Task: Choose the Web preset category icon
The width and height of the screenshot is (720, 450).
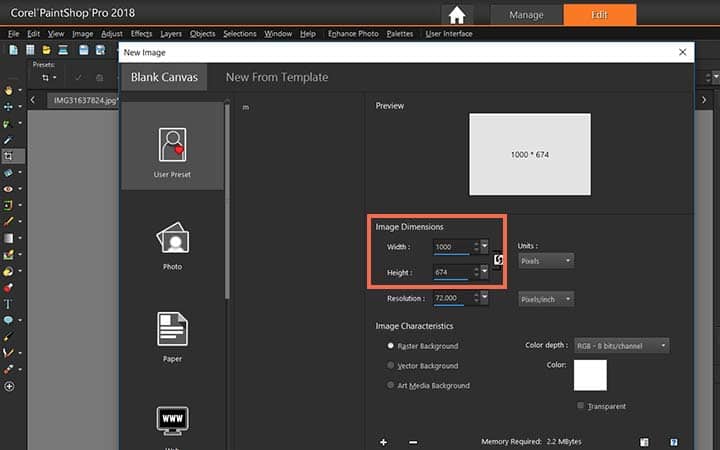Action: [x=172, y=420]
